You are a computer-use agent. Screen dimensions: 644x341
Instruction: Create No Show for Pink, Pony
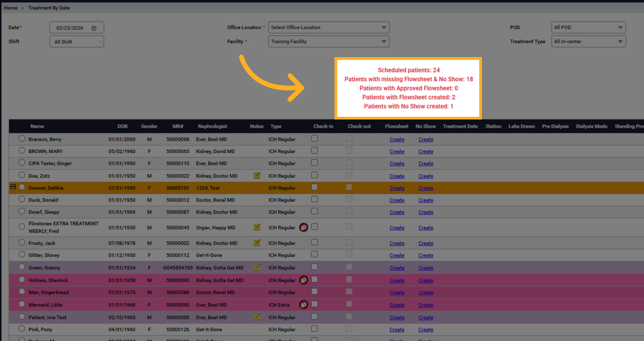(426, 330)
